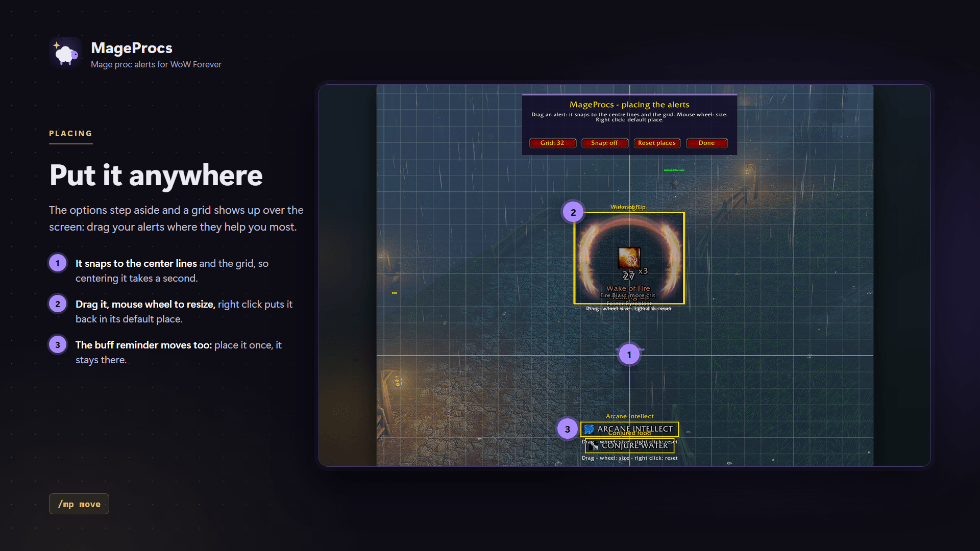Click 'MageProcs - placing the alerts' panel title

pyautogui.click(x=629, y=105)
